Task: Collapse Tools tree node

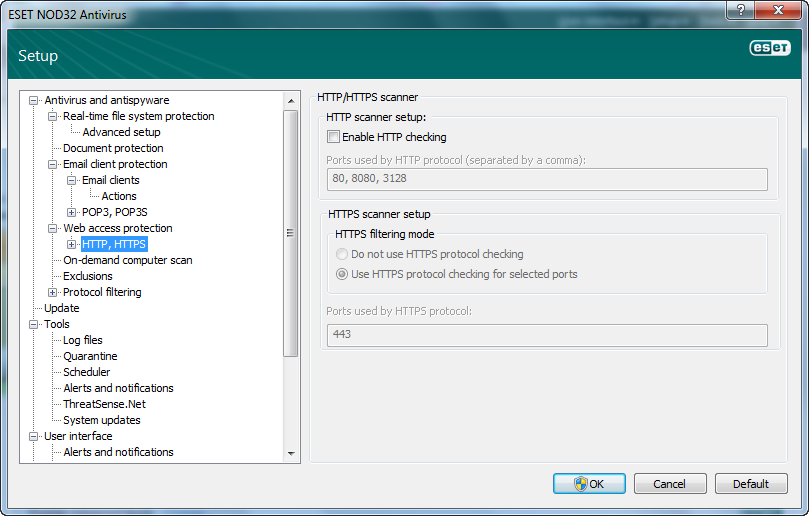Action: (34, 324)
